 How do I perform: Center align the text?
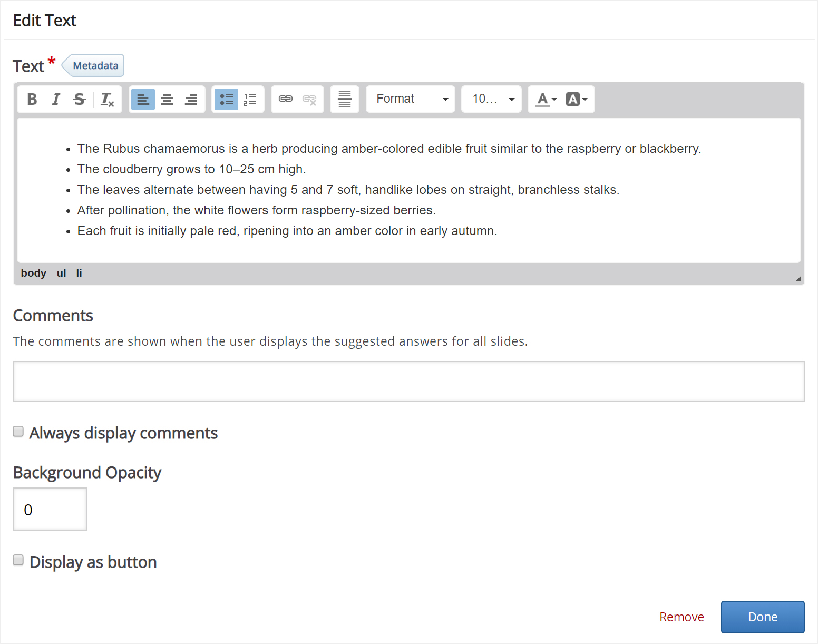(x=167, y=99)
